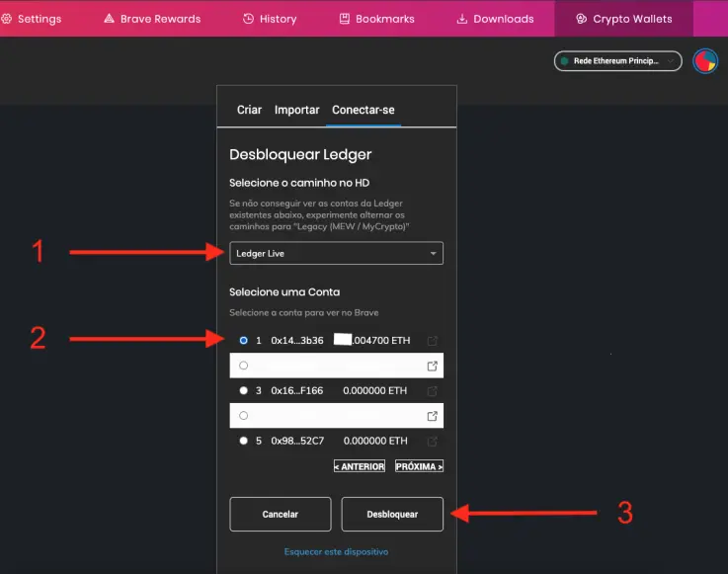Open the Ledger Live HD path dropdown
Screen dimensions: 728x574
pyautogui.click(x=336, y=253)
